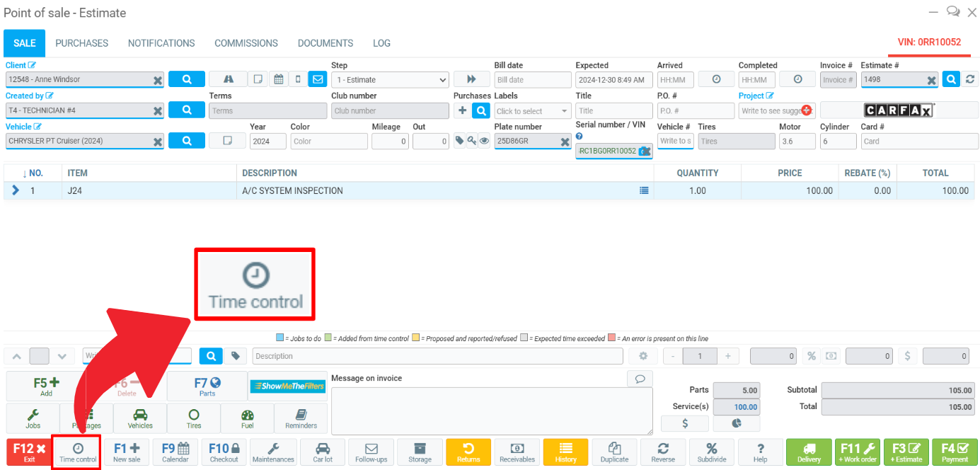Open the client calendar icon

279,79
